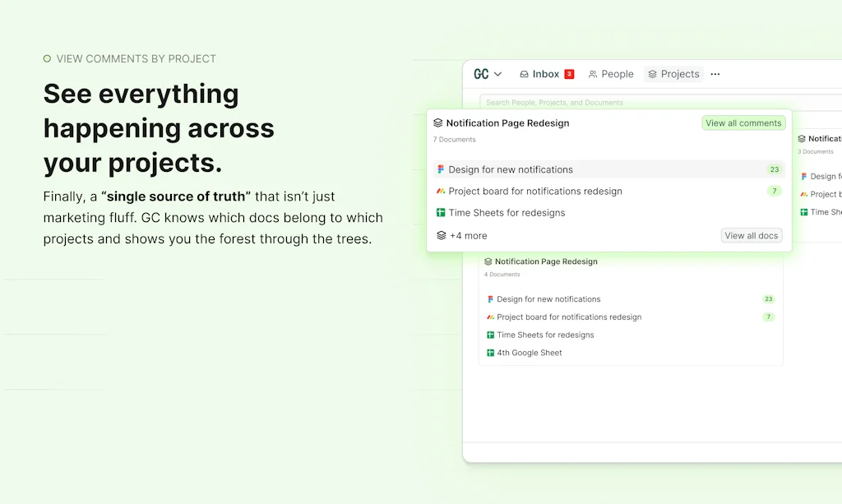Click the People icon in the navigation bar
842x504 pixels.
(x=593, y=74)
